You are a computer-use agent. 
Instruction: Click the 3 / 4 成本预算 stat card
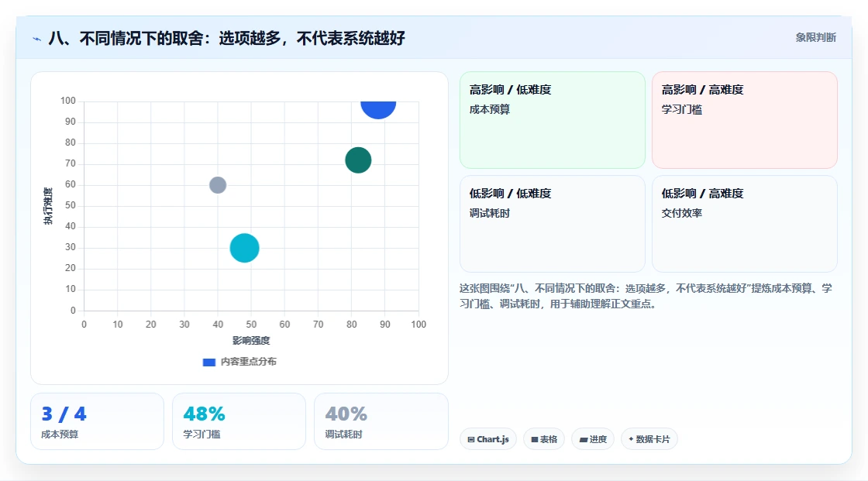(x=98, y=421)
